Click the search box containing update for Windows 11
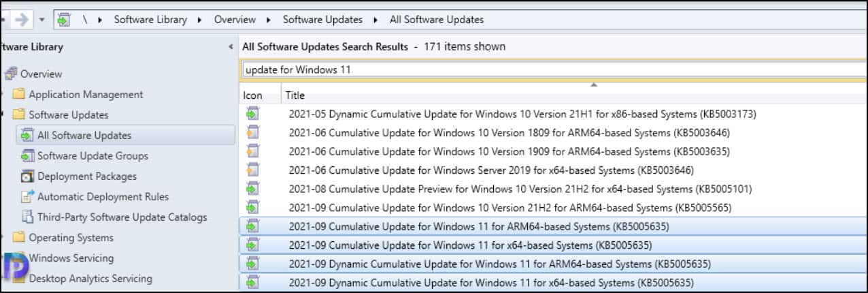 pyautogui.click(x=554, y=70)
